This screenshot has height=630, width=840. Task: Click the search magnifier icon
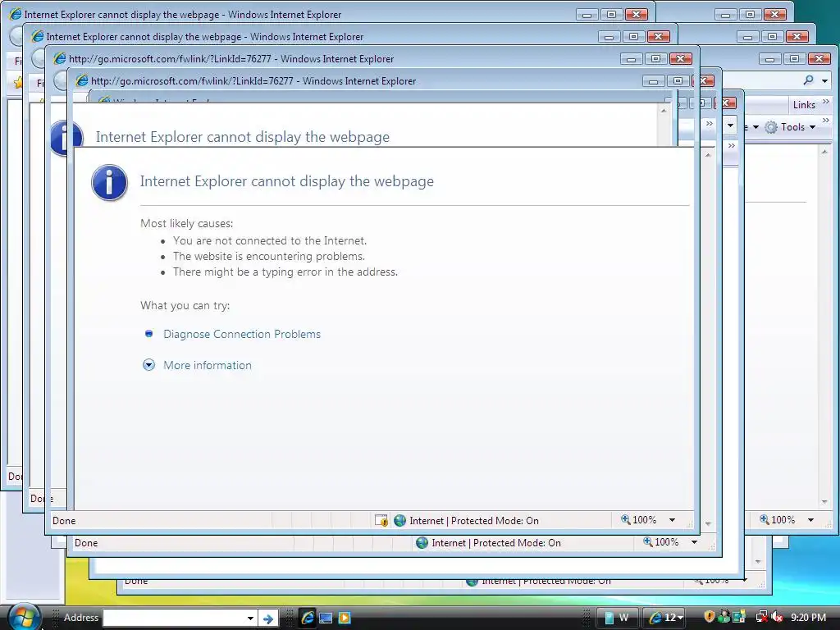point(808,80)
